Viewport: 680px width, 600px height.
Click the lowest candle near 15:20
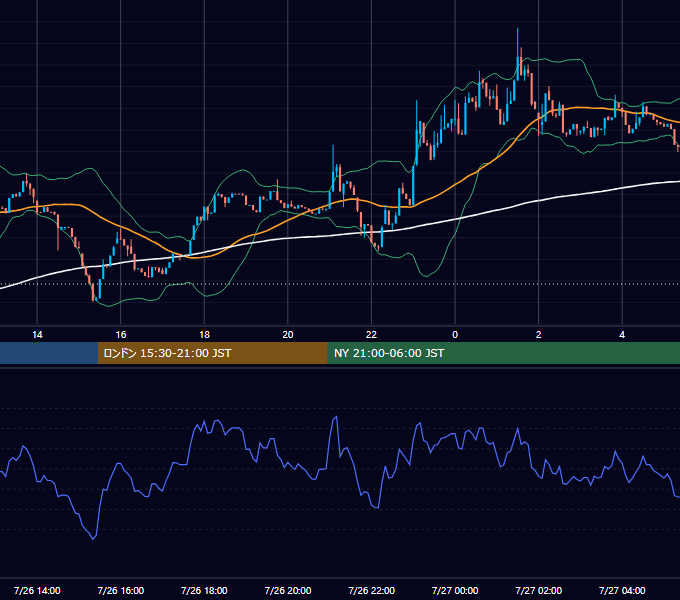[93, 293]
